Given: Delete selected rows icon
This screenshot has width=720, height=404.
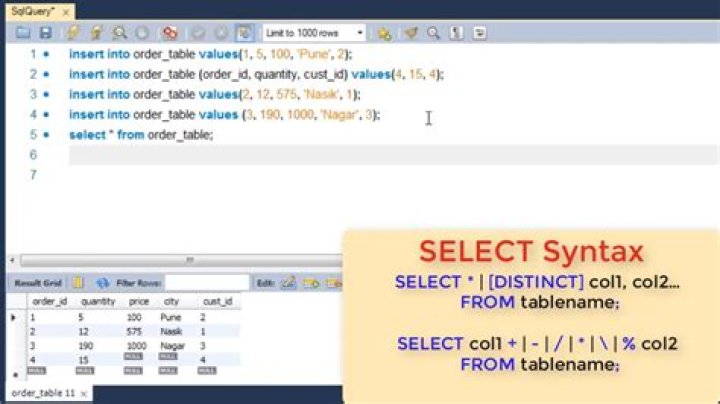Looking at the screenshot, I should [334, 283].
